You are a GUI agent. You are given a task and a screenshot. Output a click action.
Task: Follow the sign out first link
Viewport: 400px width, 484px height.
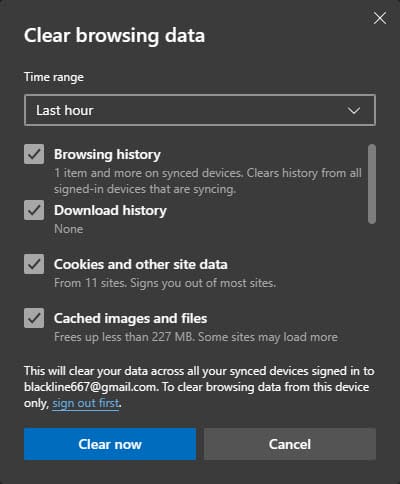tap(86, 403)
